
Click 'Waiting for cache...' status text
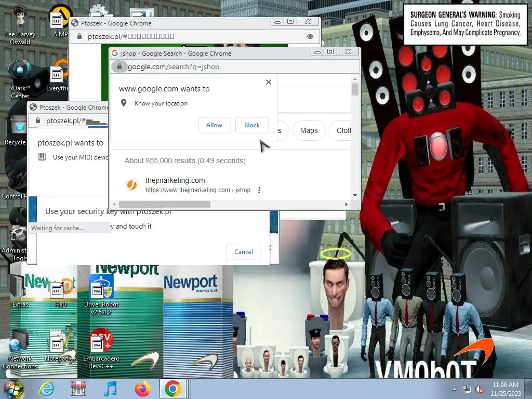tap(57, 228)
